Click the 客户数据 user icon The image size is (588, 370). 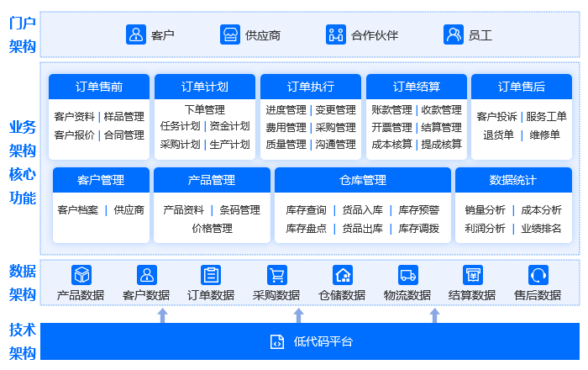click(x=146, y=275)
